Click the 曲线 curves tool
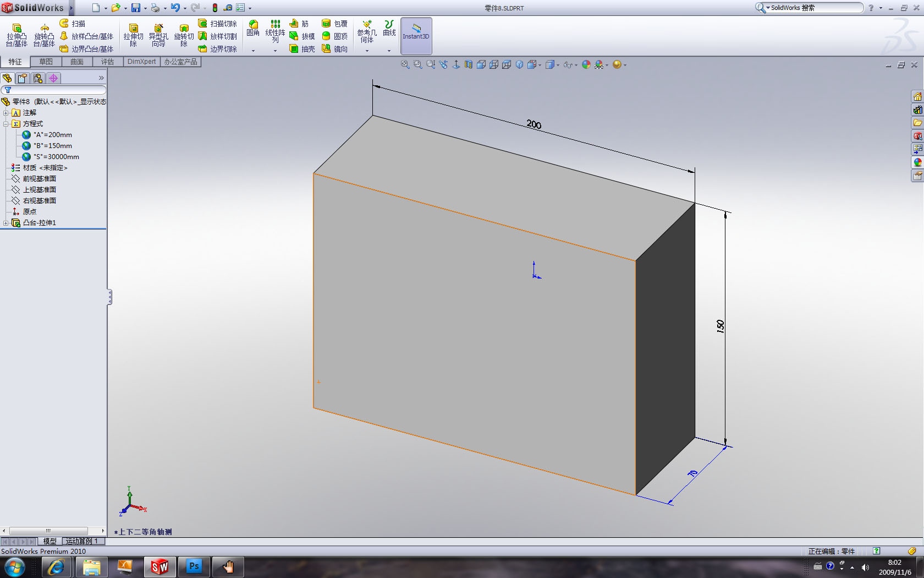This screenshot has width=924, height=578. pyautogui.click(x=389, y=29)
